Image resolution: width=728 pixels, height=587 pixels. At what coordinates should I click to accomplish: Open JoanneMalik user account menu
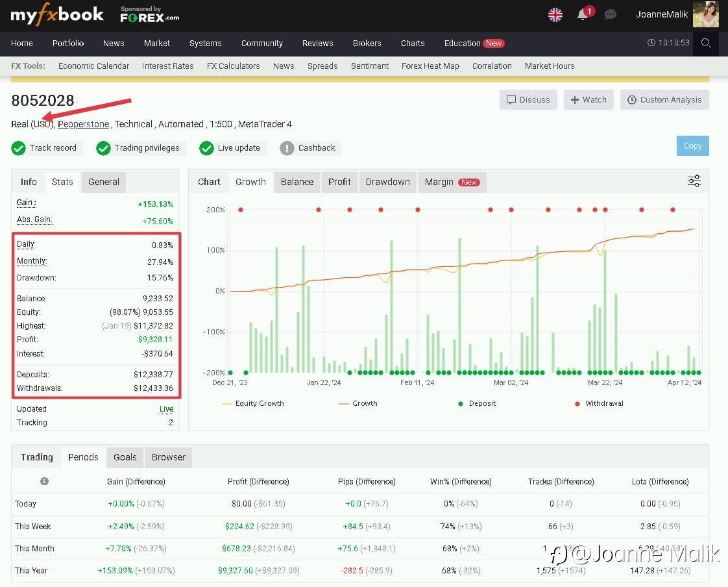click(x=661, y=15)
